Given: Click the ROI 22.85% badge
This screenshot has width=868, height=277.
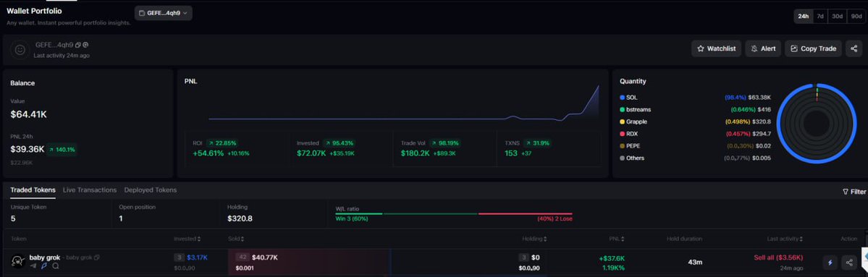Looking at the screenshot, I should (222, 143).
